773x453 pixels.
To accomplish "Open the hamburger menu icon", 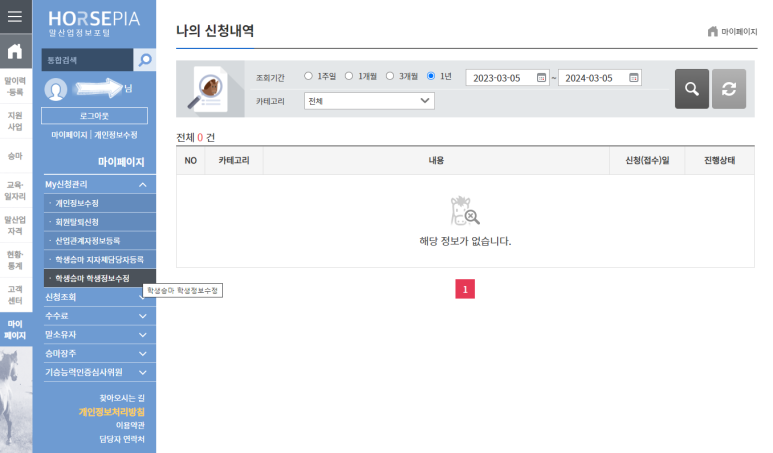I will coord(15,16).
